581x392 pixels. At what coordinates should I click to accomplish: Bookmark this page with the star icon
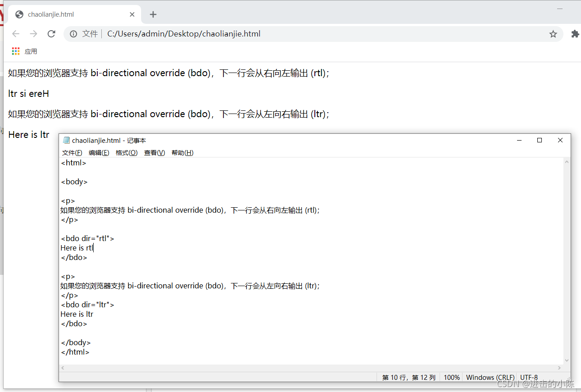(553, 34)
